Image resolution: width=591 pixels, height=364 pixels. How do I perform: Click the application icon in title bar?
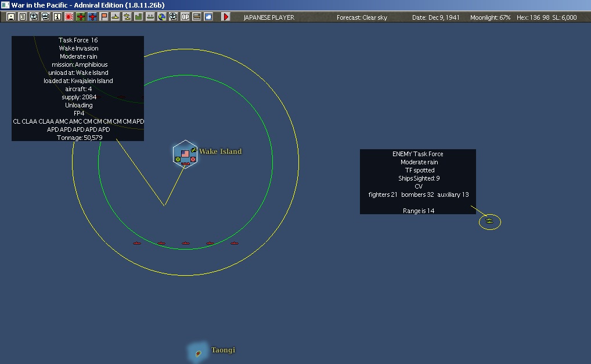[x=5, y=5]
